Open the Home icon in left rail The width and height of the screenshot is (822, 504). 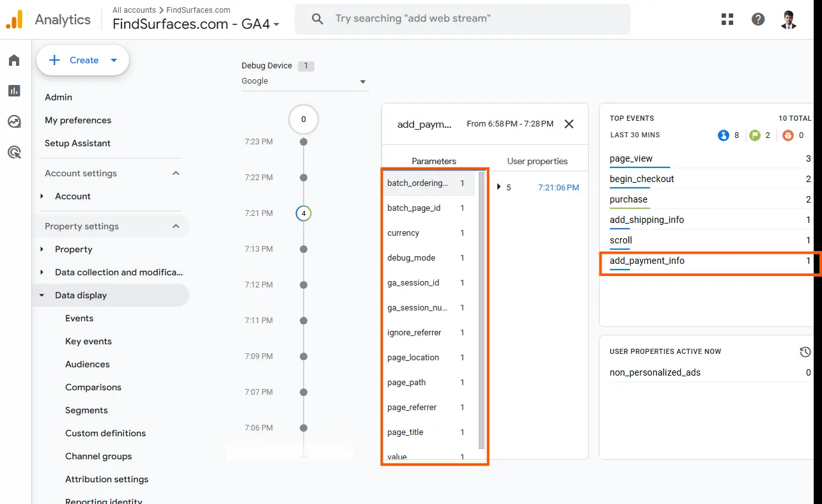click(x=14, y=60)
